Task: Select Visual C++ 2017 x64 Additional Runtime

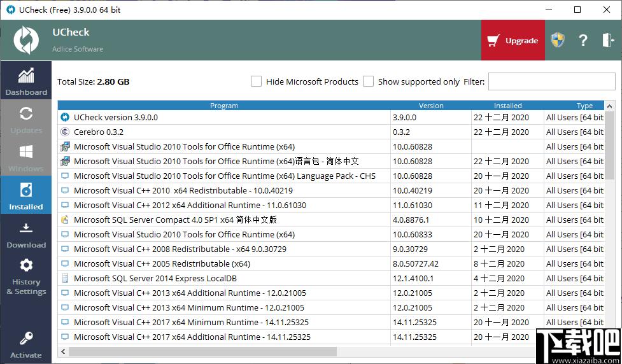Action: pos(331,337)
